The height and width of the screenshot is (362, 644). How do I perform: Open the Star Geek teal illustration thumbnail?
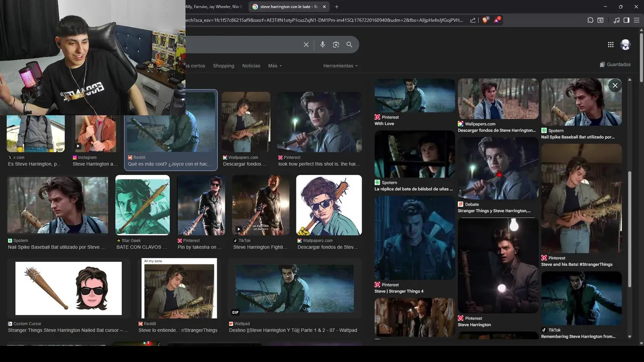click(x=142, y=205)
